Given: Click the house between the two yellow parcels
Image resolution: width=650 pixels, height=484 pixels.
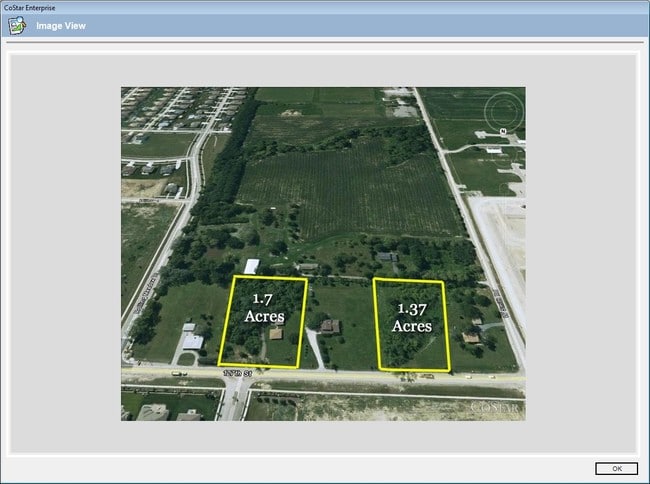Looking at the screenshot, I should tap(330, 326).
